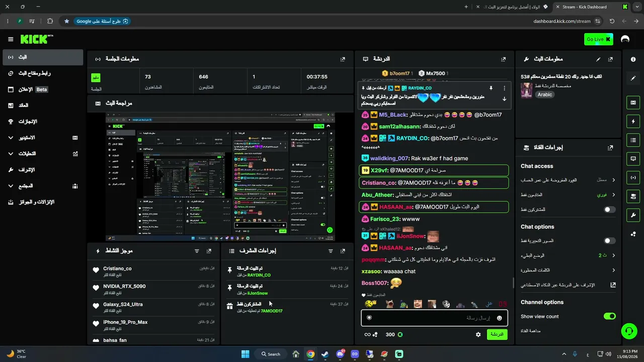Screen dimensions: 644x362
Task: Open الإعلان Beta page in sidebar
Action: click(43, 89)
